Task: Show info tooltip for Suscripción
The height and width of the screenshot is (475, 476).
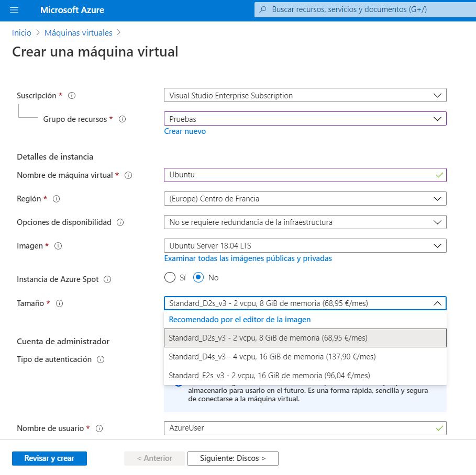Action: (72, 96)
